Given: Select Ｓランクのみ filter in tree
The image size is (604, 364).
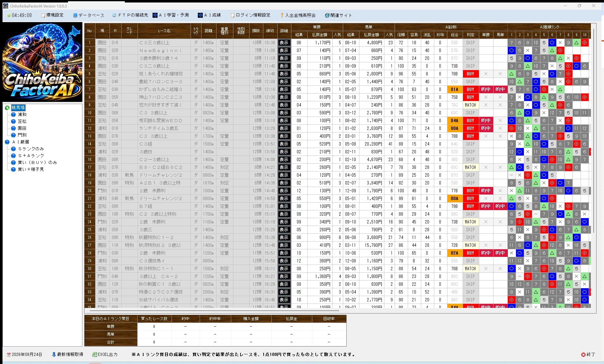Looking at the screenshot, I should 31,149.
